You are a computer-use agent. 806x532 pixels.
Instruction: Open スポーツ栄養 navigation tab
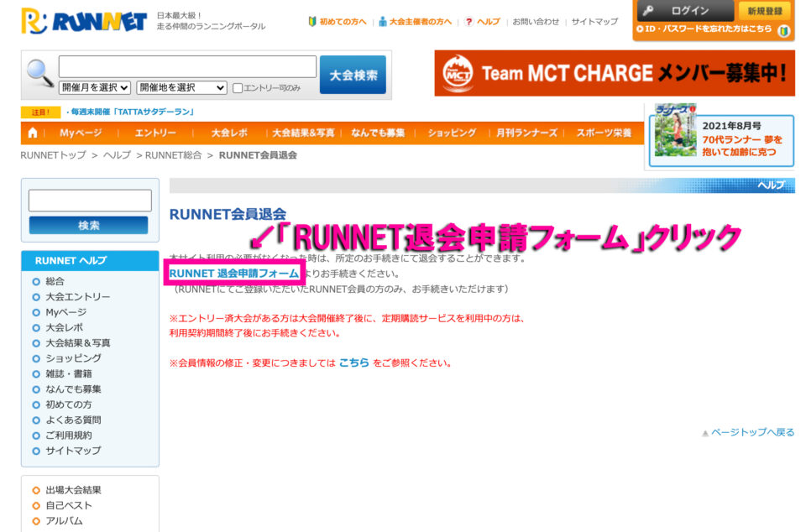coord(604,133)
